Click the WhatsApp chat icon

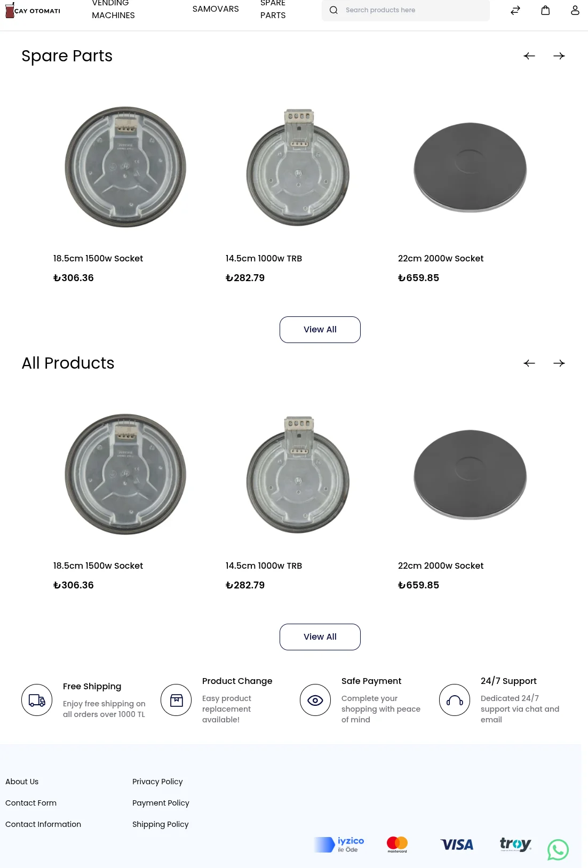click(x=558, y=850)
